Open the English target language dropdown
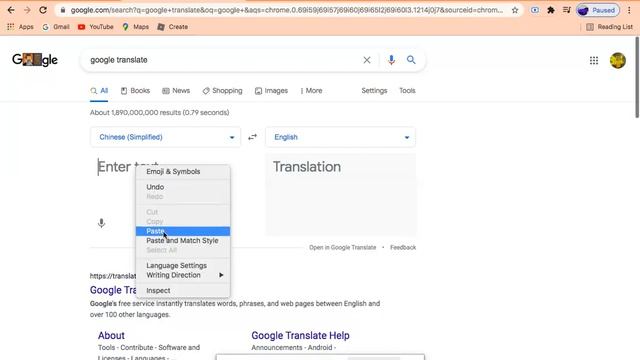Screen dimensions: 640x360 [340, 137]
